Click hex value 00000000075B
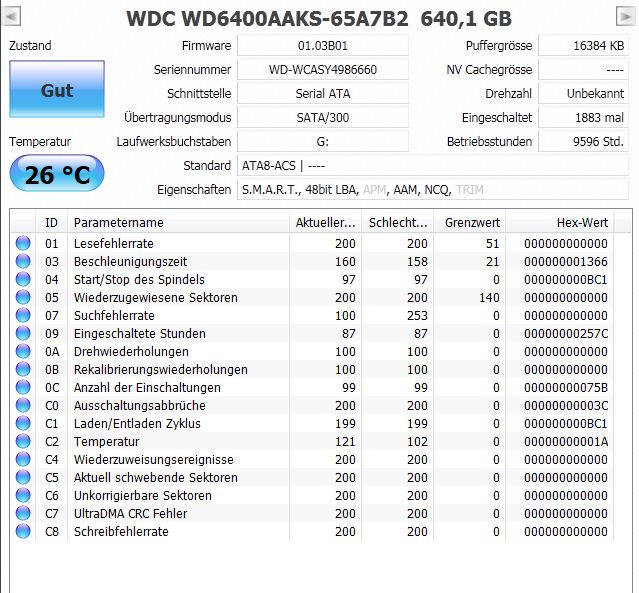Image resolution: width=639 pixels, height=593 pixels. point(566,387)
